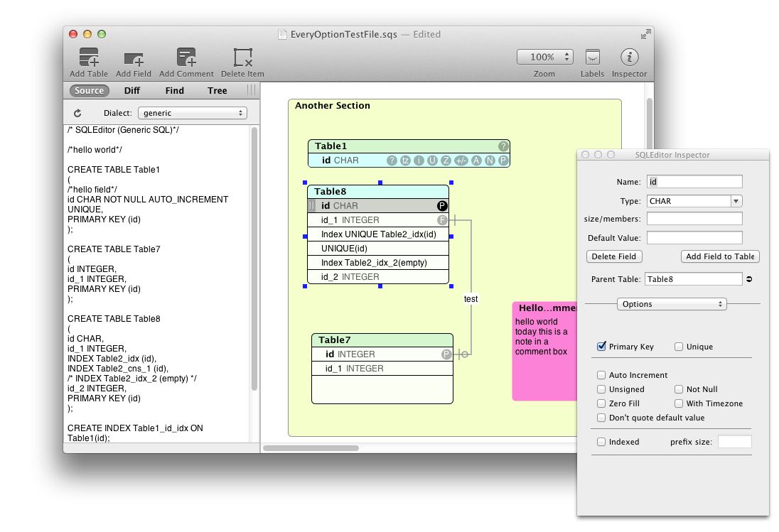The height and width of the screenshot is (532, 779).
Task: Uncheck the Primary Key checkbox
Action: (601, 347)
